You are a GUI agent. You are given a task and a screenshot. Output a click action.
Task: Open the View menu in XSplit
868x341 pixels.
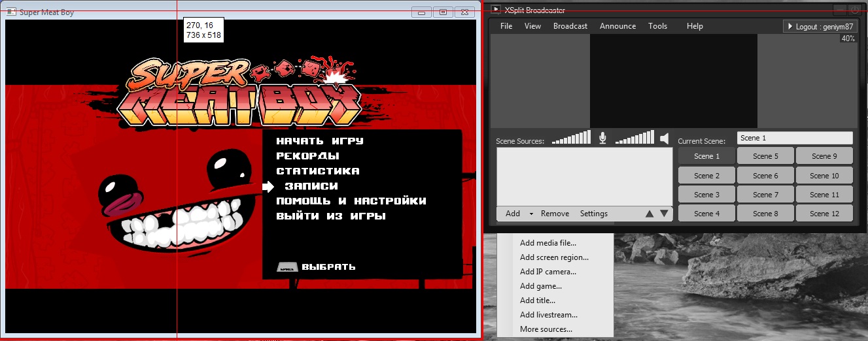click(532, 26)
